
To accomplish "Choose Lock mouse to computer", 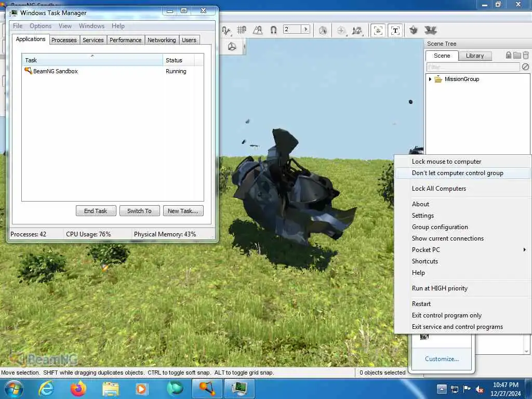I will 463,162.
